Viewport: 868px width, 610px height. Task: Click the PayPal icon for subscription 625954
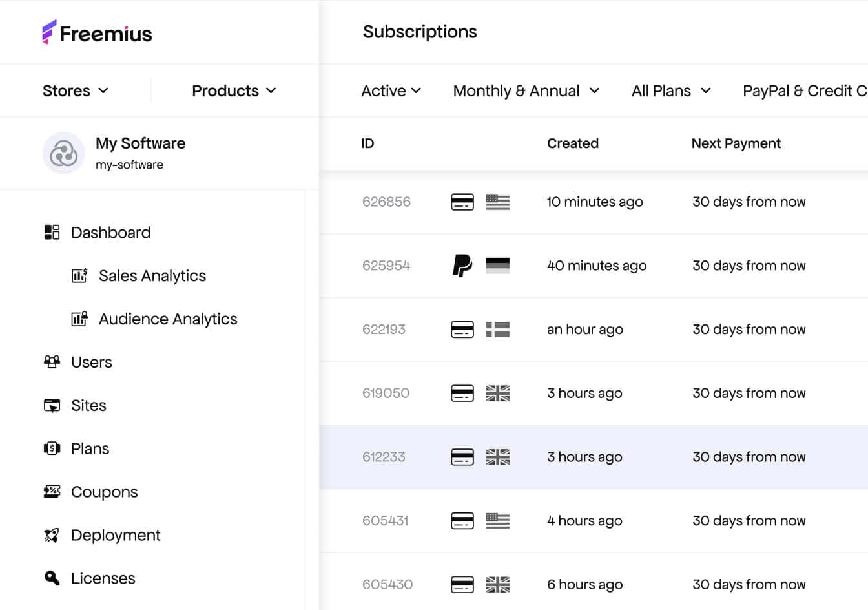click(x=462, y=266)
